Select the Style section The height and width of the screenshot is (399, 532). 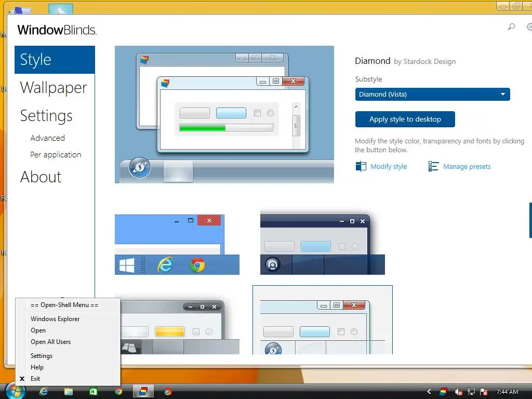[55, 60]
